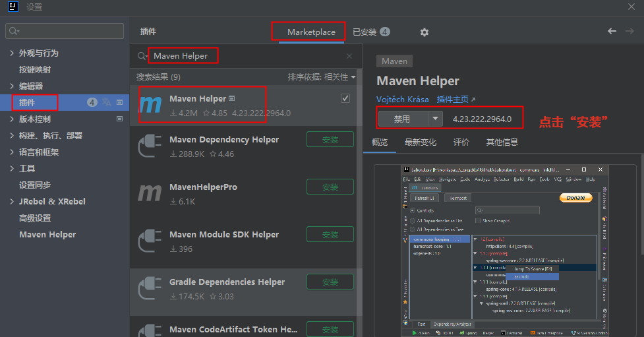Click the settings search magnifier icon
The height and width of the screenshot is (337, 644).
tap(14, 31)
